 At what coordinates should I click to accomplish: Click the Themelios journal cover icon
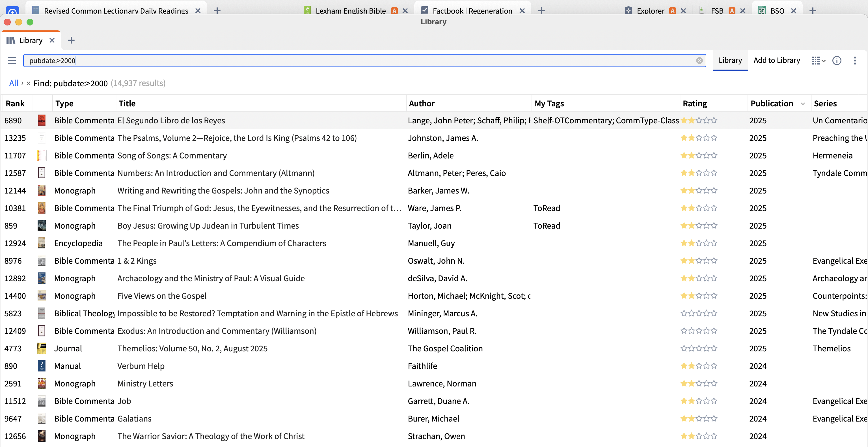coord(42,348)
